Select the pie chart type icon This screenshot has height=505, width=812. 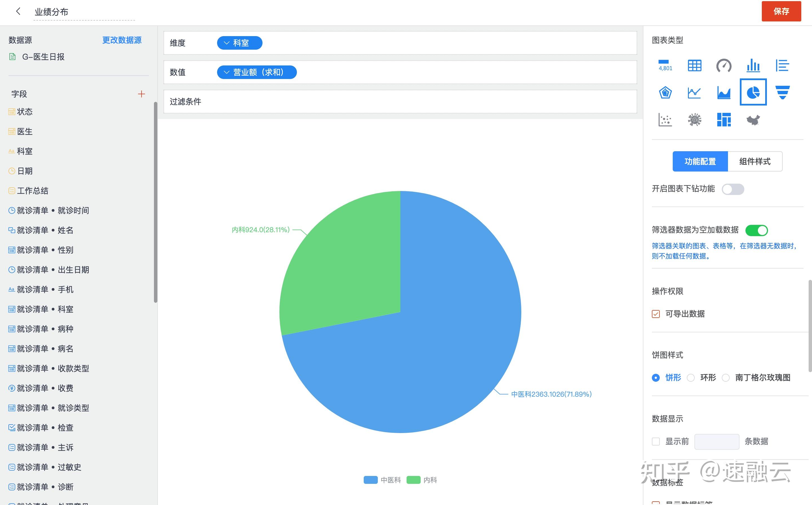[753, 92]
